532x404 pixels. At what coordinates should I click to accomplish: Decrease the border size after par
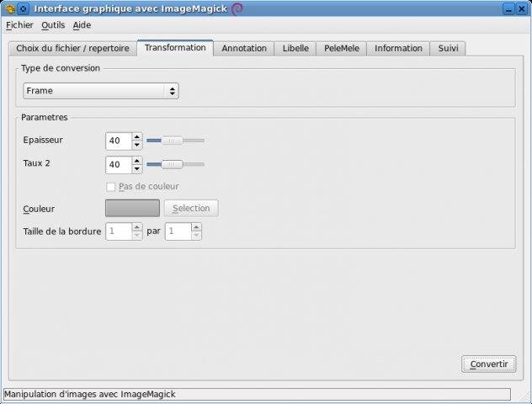196,236
